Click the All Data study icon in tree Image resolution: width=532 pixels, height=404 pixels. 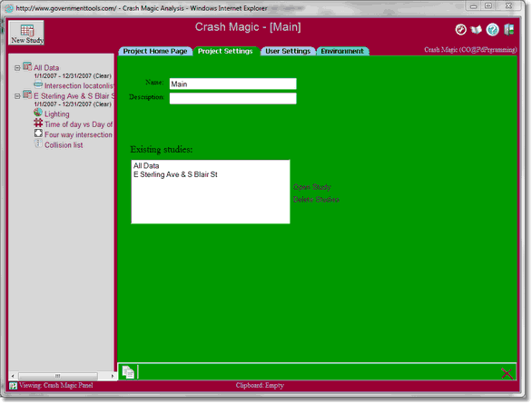coord(27,66)
